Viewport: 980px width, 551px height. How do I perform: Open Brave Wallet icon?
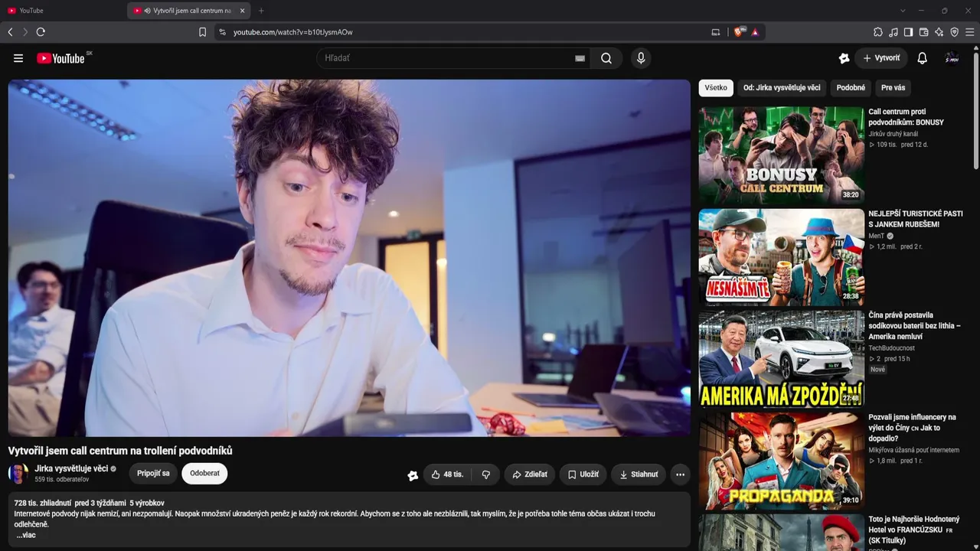point(923,32)
